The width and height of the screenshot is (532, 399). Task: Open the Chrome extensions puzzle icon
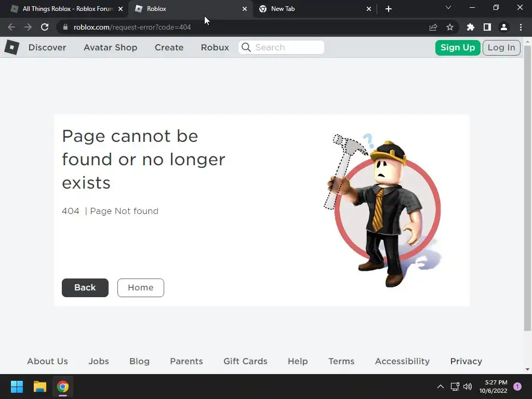click(x=470, y=27)
